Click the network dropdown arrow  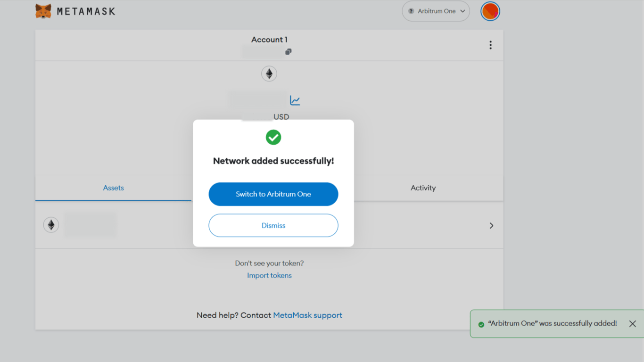(x=462, y=11)
